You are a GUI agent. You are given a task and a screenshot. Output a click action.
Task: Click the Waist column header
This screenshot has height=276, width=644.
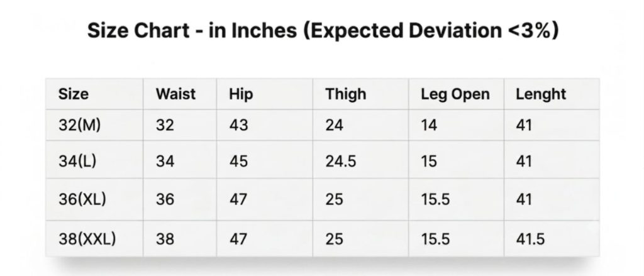[175, 94]
